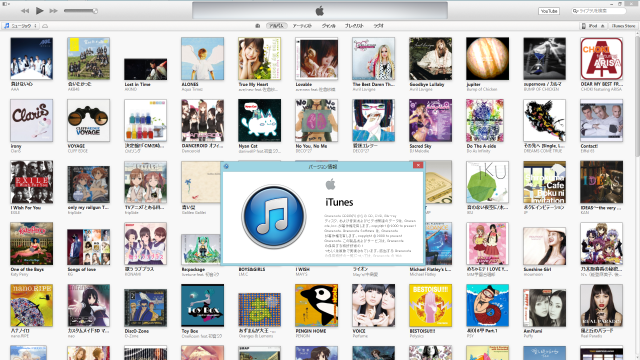The image size is (640, 360).
Task: Switch to the Songs view tab
Action: pyautogui.click(x=257, y=26)
